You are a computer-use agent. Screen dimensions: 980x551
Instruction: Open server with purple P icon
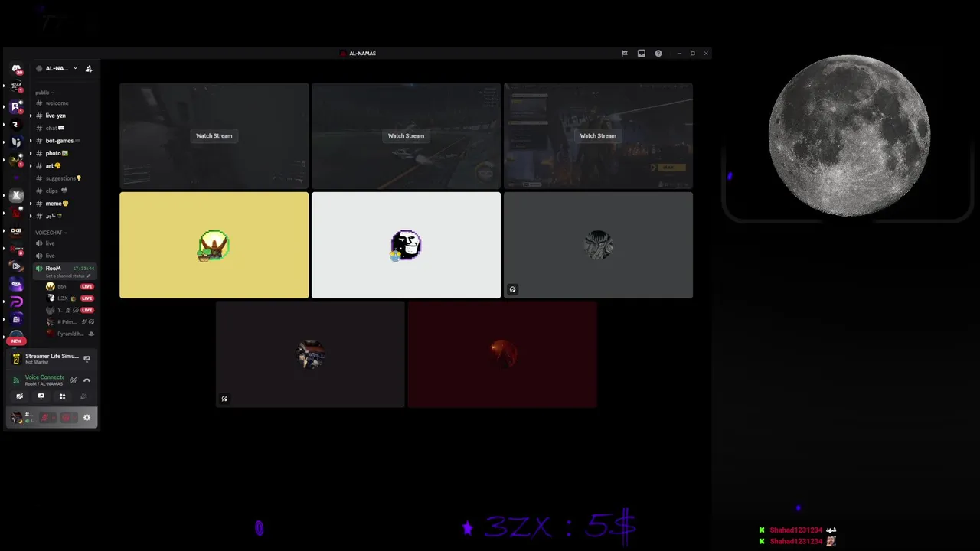pos(16,302)
